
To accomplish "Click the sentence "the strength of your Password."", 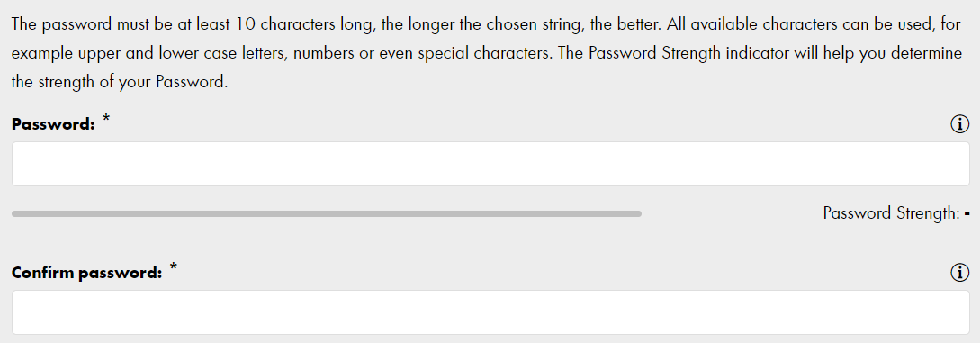I will [120, 82].
